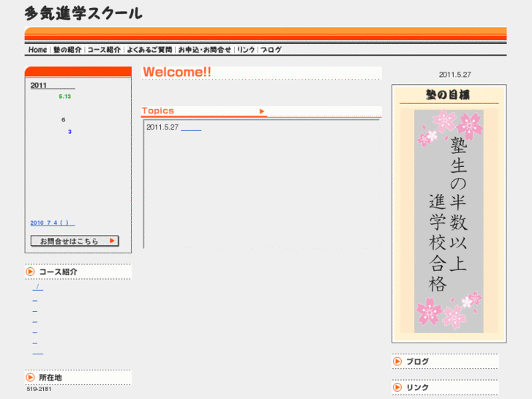Click the コース紹介 sidebar play icon
Image resolution: width=532 pixels, height=399 pixels.
tap(30, 272)
